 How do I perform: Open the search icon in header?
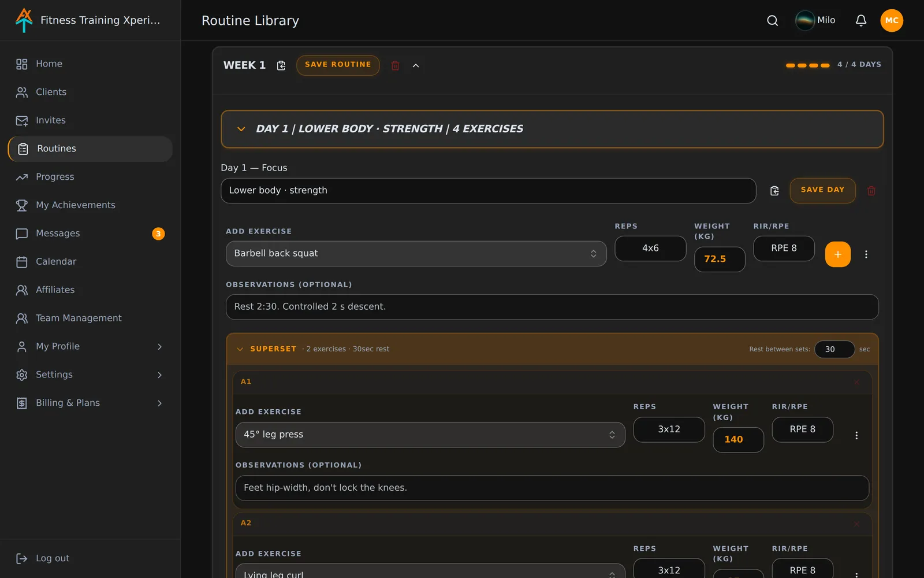point(772,21)
